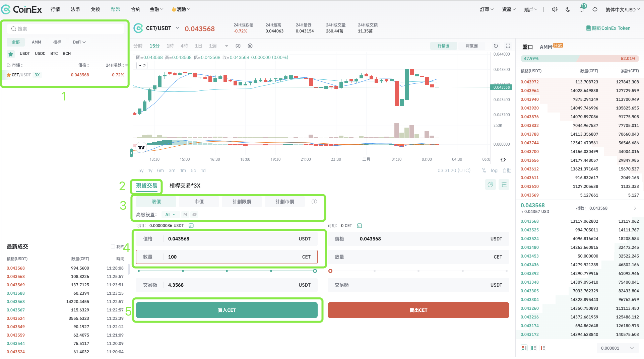Open chart axis gear settings

point(503,159)
